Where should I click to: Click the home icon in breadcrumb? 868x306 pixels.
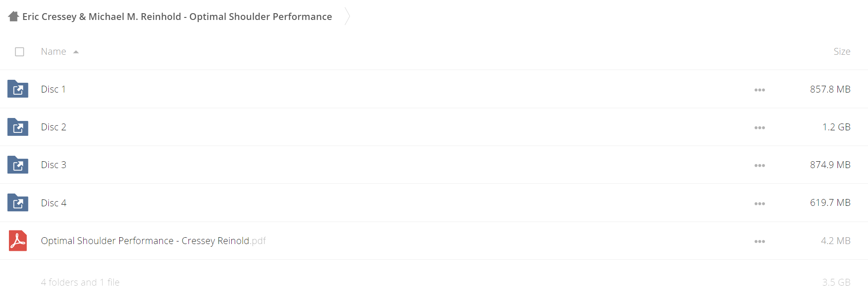coord(14,17)
